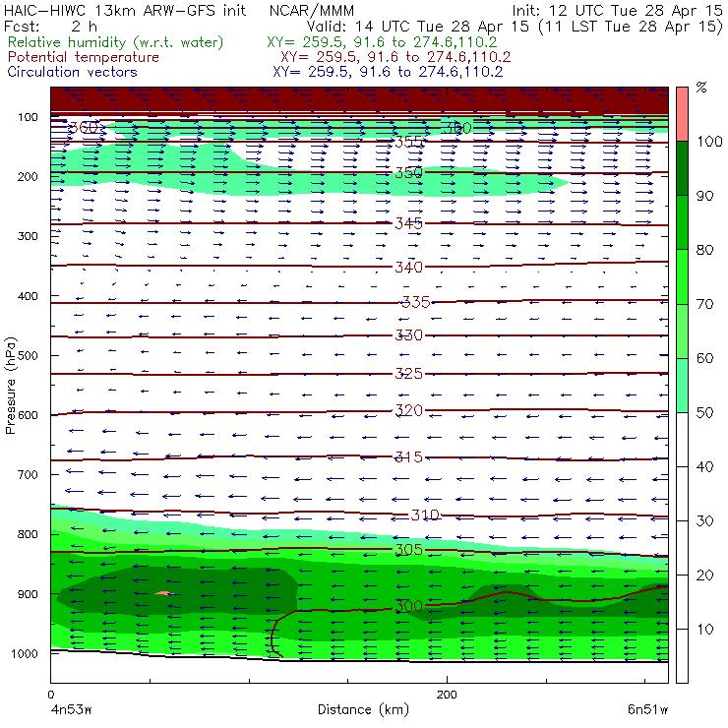
Task: Click the colorbar '10' tick label
Action: [704, 629]
